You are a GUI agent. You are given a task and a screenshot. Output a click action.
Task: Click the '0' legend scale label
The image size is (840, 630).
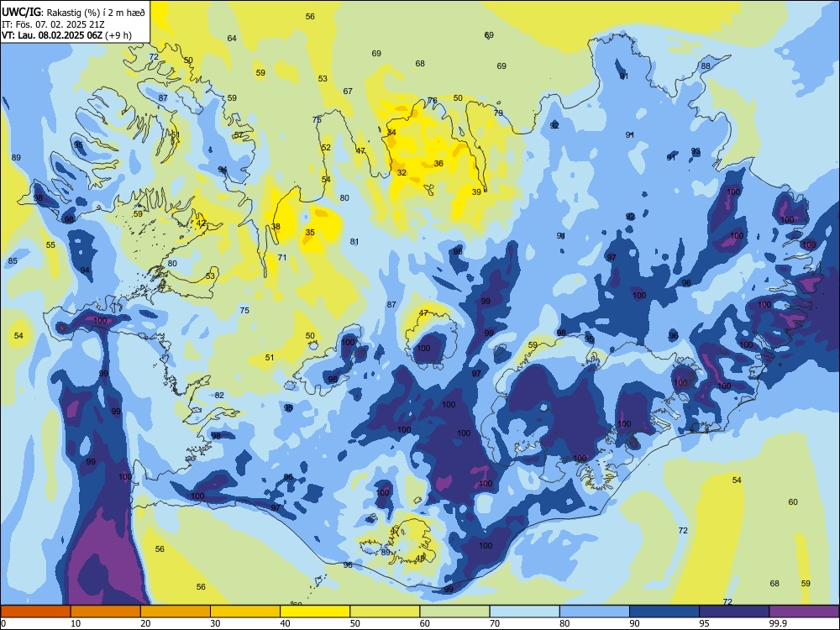[x=3, y=623]
